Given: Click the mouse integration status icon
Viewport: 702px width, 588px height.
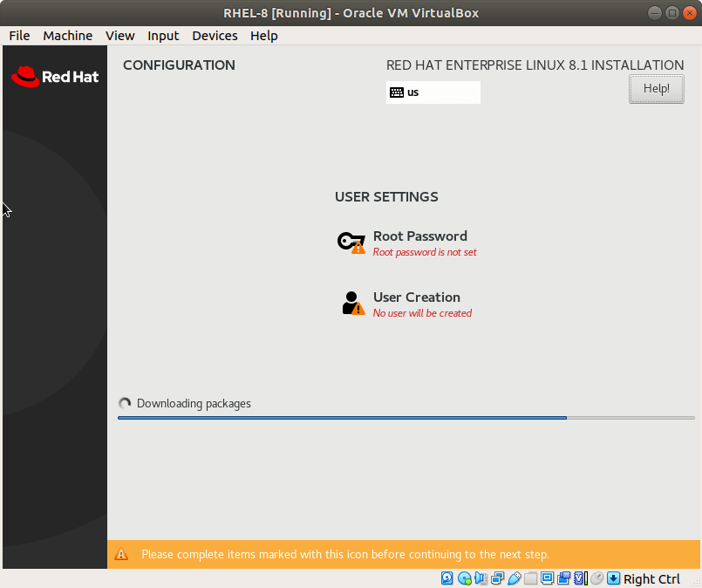Looking at the screenshot, I should (596, 578).
